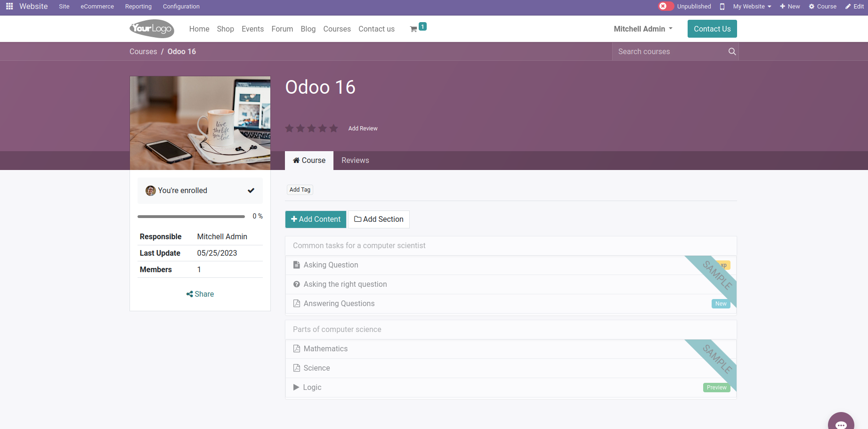Open Contact us navigation link

(376, 29)
